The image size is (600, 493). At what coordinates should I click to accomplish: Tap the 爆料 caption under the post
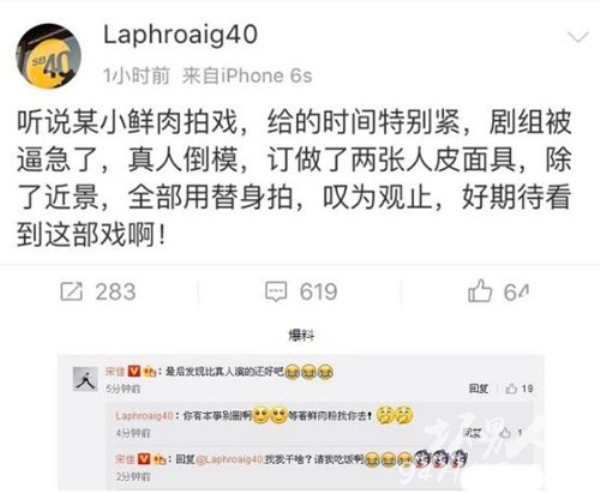(301, 336)
